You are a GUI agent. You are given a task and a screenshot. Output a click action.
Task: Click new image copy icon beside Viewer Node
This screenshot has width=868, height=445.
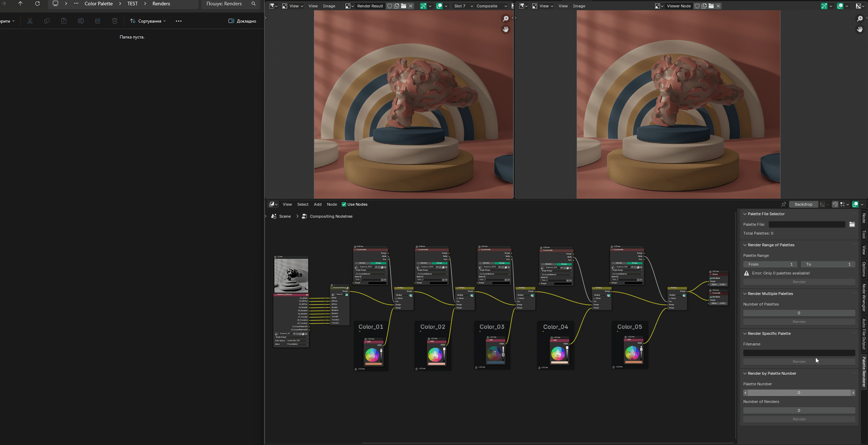point(704,6)
